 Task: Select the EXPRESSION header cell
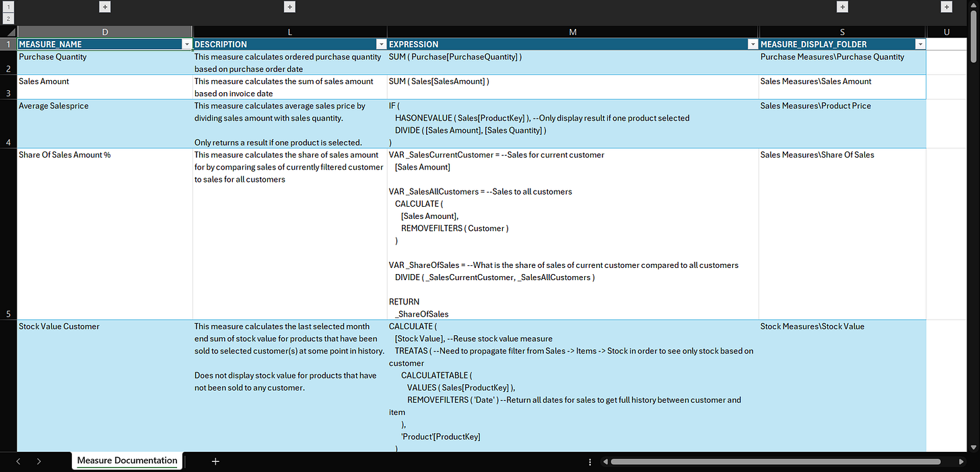pyautogui.click(x=573, y=44)
